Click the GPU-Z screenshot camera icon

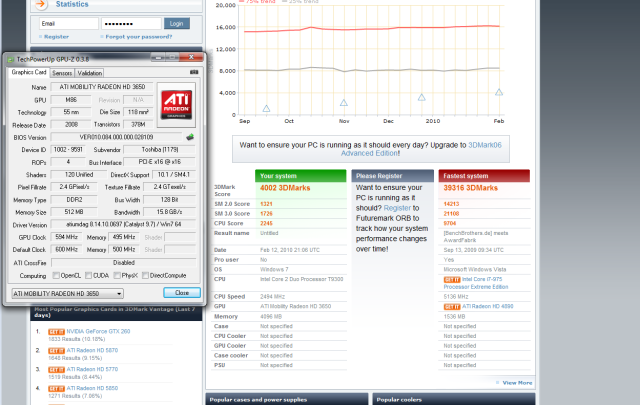coord(194,72)
